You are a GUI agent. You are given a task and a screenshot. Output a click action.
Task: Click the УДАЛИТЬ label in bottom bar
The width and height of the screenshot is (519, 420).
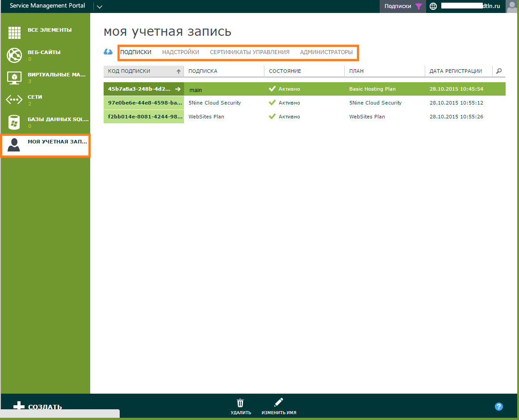241,413
